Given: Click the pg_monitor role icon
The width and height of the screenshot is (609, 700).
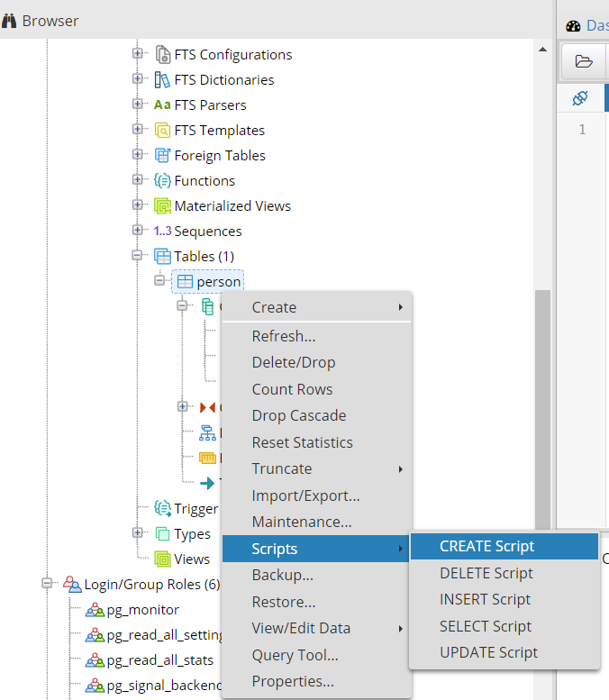Looking at the screenshot, I should [x=95, y=610].
